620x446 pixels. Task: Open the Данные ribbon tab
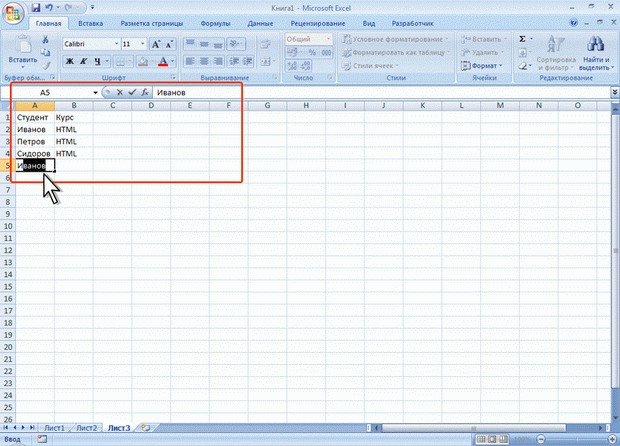[260, 23]
